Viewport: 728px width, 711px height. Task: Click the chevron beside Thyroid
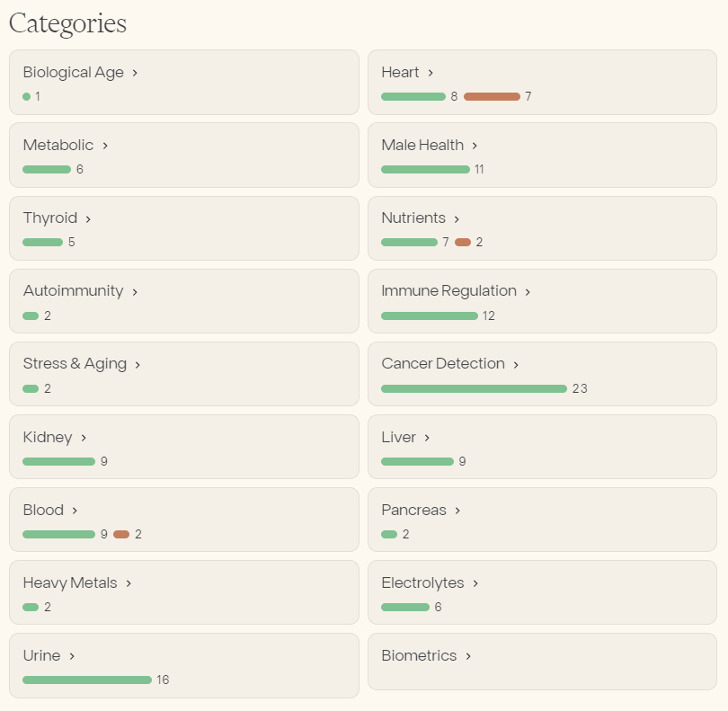[x=88, y=219]
